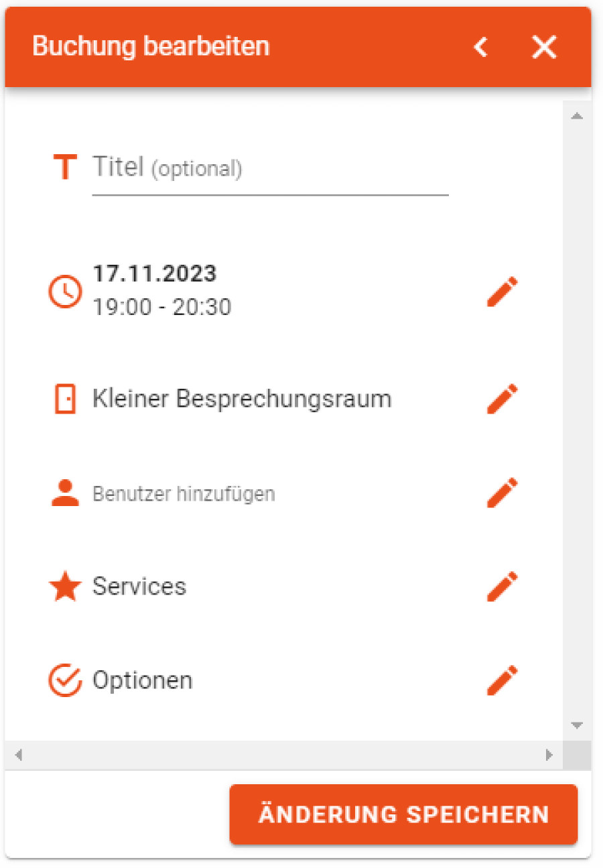The width and height of the screenshot is (603, 868).
Task: Click the pencil icon next to date and time
Action: point(503,292)
